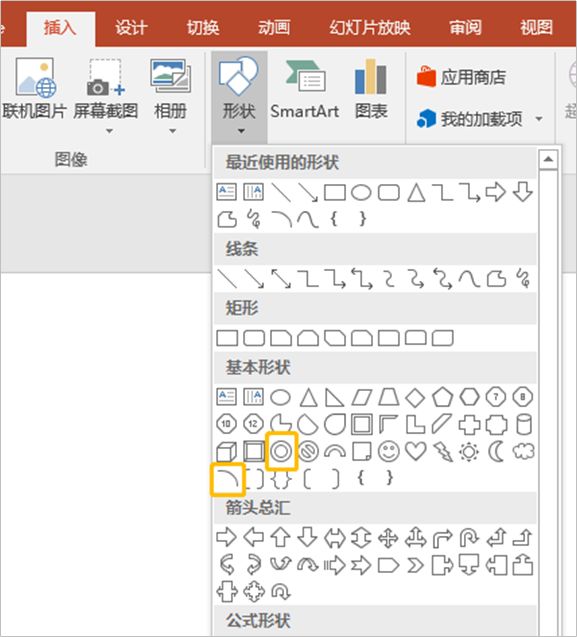
Task: Select the cloud shape
Action: 524,451
